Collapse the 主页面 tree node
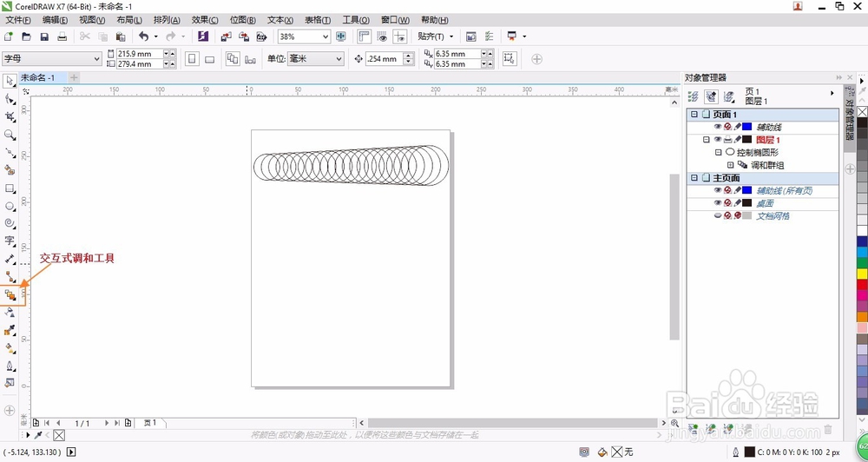This screenshot has height=462, width=868. click(694, 178)
